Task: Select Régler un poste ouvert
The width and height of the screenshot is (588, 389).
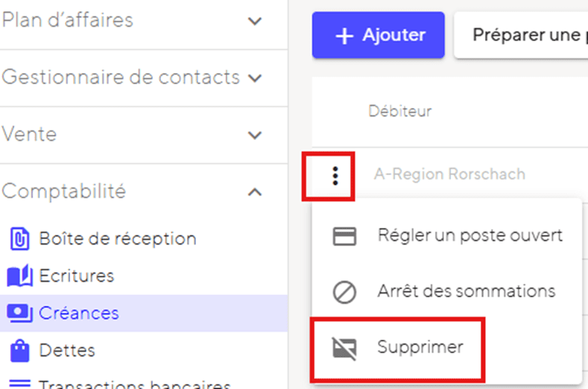Action: coord(470,236)
